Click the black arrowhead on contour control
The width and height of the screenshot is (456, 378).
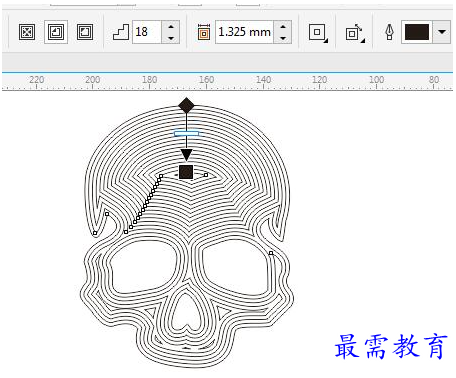186,155
